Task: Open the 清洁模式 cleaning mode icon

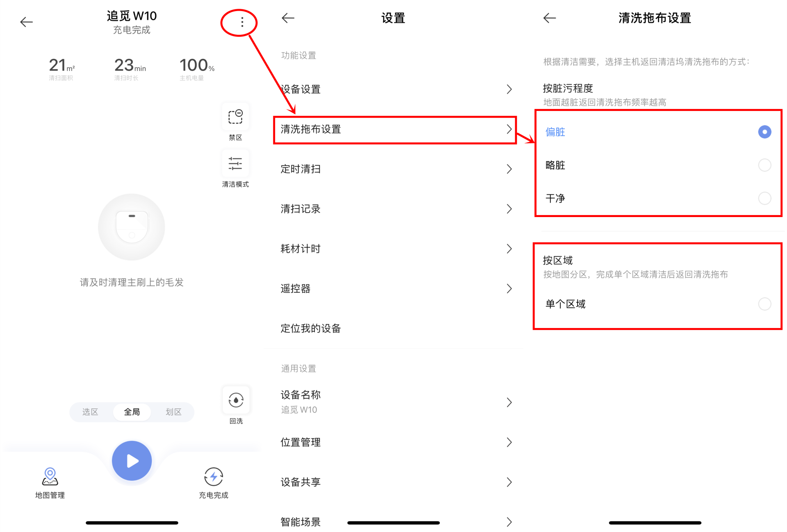Action: pos(235,164)
